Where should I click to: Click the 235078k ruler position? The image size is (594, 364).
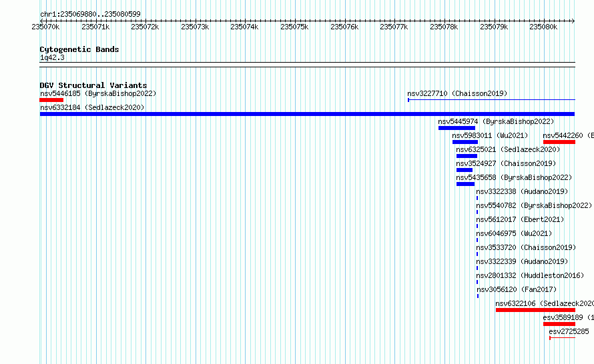click(444, 27)
